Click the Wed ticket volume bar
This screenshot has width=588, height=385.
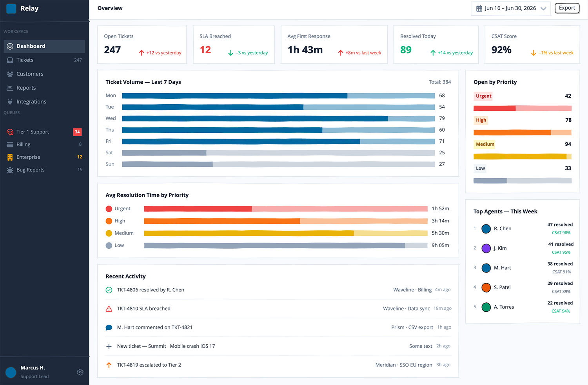[x=278, y=119]
